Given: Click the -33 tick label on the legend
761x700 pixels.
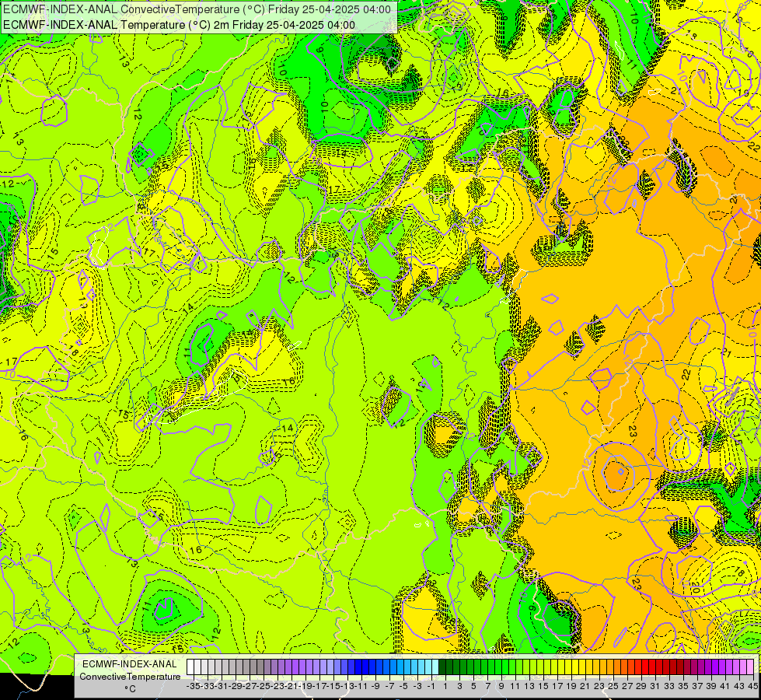Looking at the screenshot, I should pyautogui.click(x=208, y=687).
